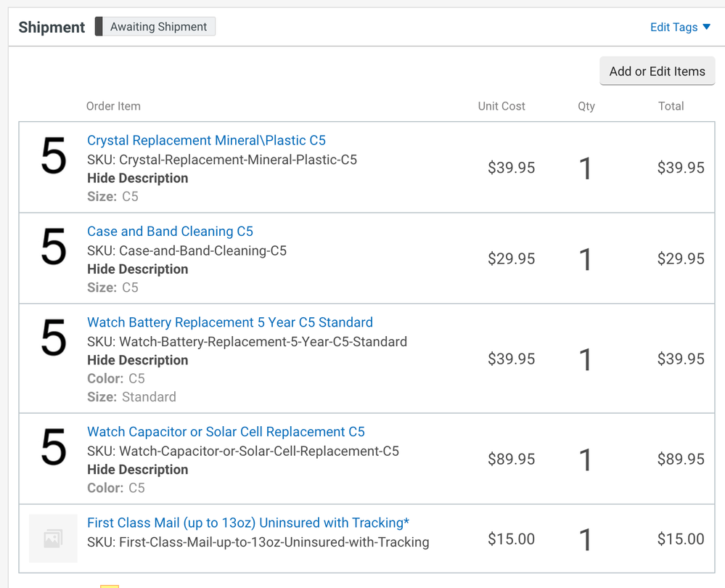
Task: Click the Add or Edit Items button
Action: click(x=657, y=71)
